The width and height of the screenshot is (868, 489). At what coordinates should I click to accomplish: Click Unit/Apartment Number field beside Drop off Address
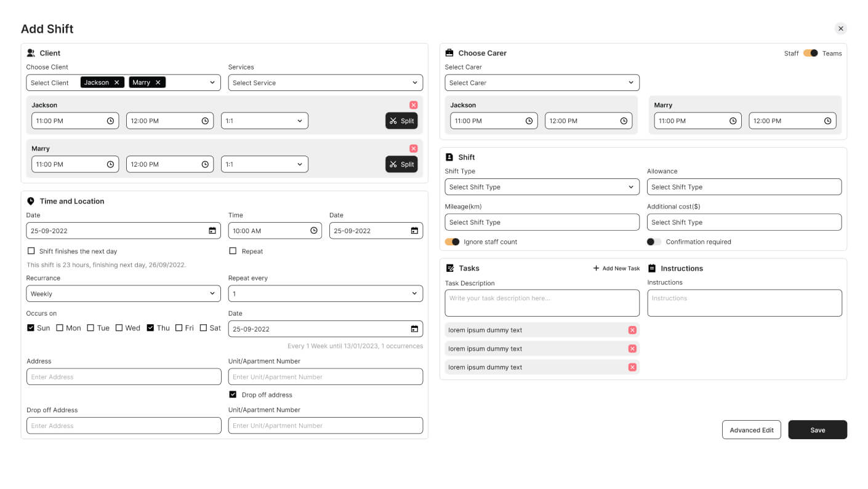[x=326, y=425]
